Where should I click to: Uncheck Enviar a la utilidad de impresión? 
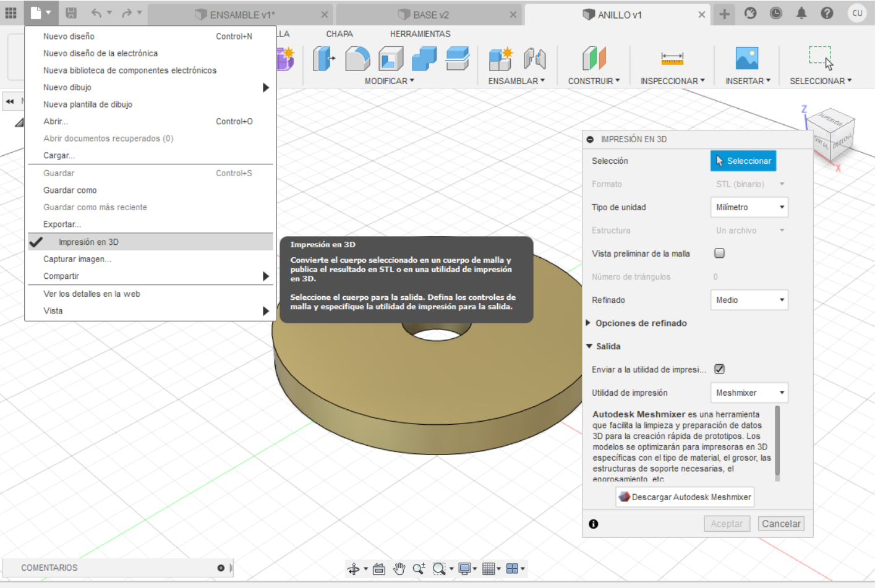coord(719,369)
